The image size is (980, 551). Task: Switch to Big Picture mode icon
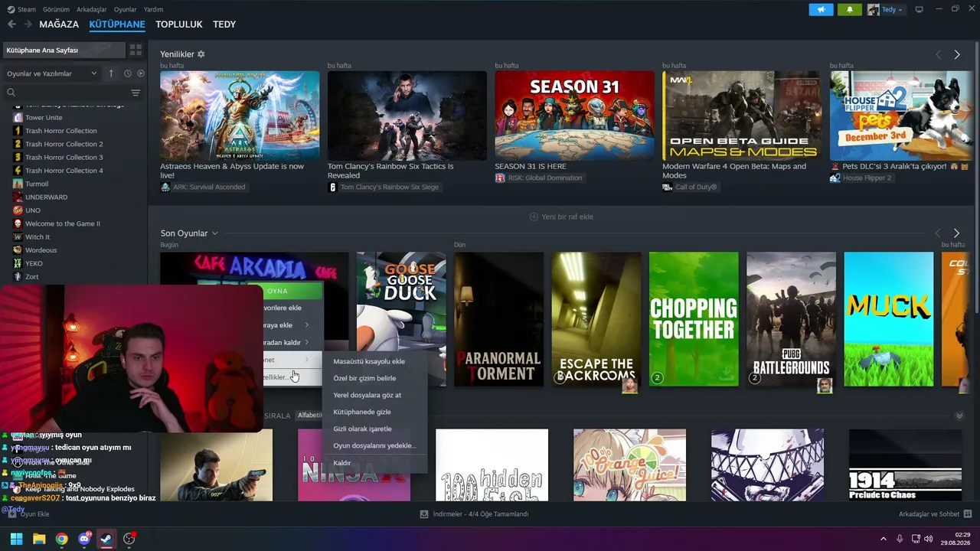coord(920,10)
